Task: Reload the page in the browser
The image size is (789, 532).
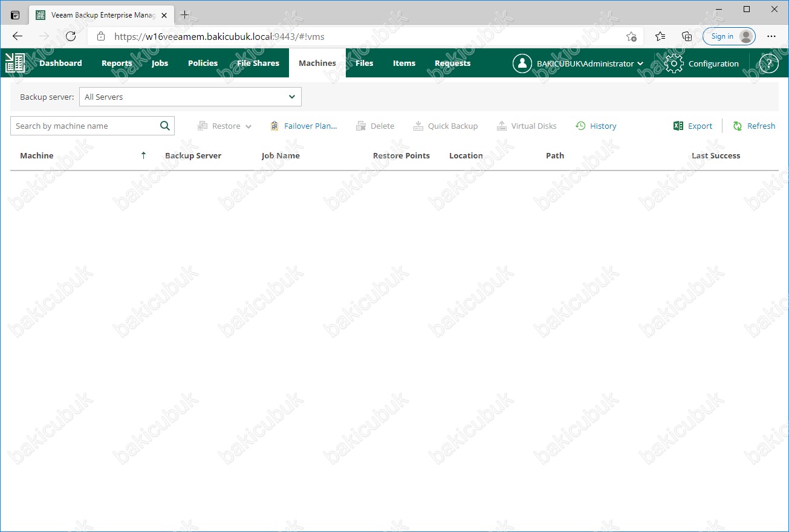Action: tap(71, 36)
